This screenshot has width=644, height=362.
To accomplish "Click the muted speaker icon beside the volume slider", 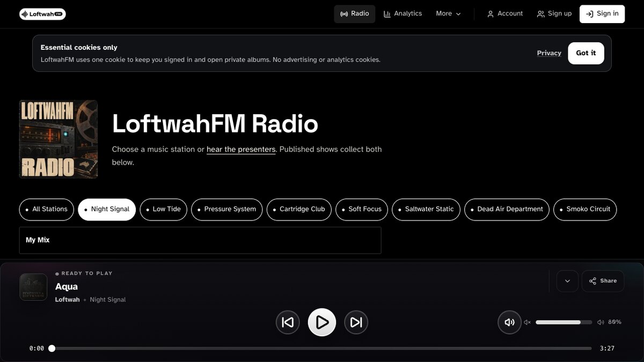I will coord(528,322).
